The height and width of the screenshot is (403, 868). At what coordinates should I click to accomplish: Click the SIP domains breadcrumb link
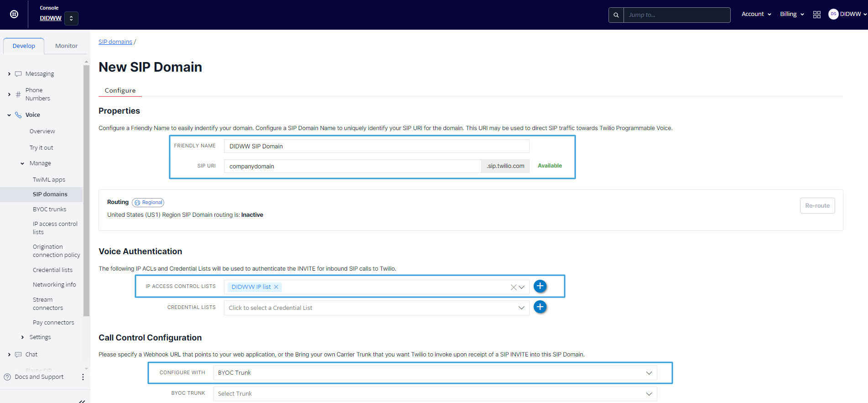pos(115,42)
